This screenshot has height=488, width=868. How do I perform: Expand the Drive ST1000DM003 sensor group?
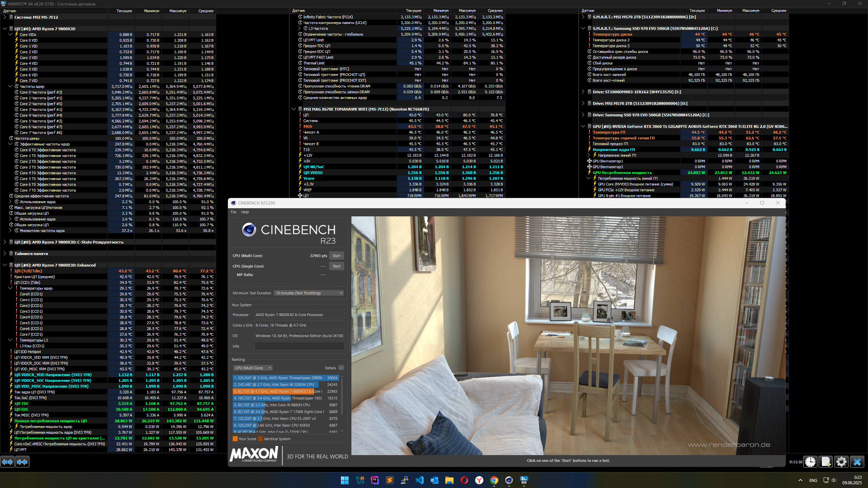pyautogui.click(x=583, y=92)
